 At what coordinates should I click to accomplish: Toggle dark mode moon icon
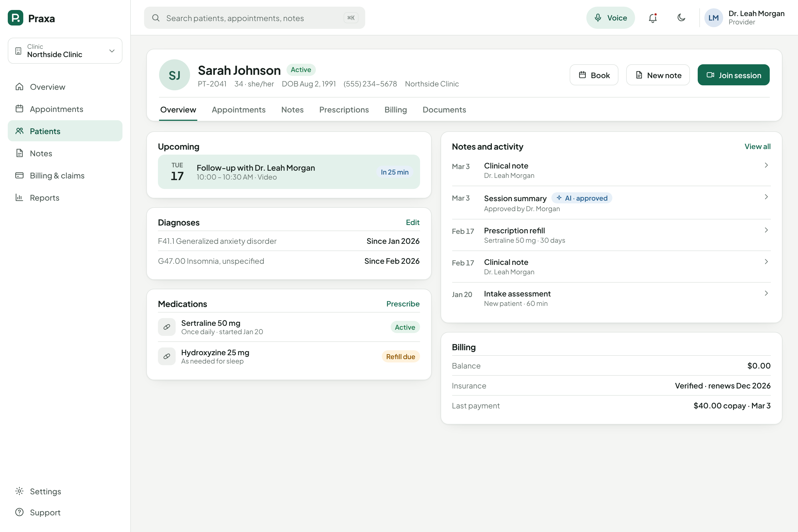[681, 18]
